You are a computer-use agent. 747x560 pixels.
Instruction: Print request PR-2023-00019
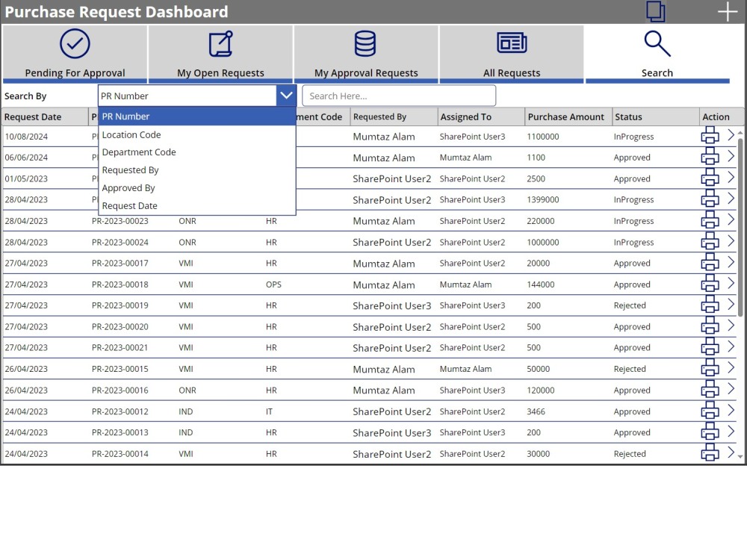710,305
